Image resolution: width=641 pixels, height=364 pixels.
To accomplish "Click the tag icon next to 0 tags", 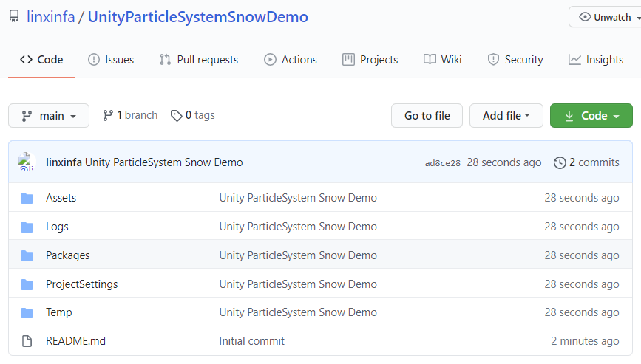I will pos(176,116).
